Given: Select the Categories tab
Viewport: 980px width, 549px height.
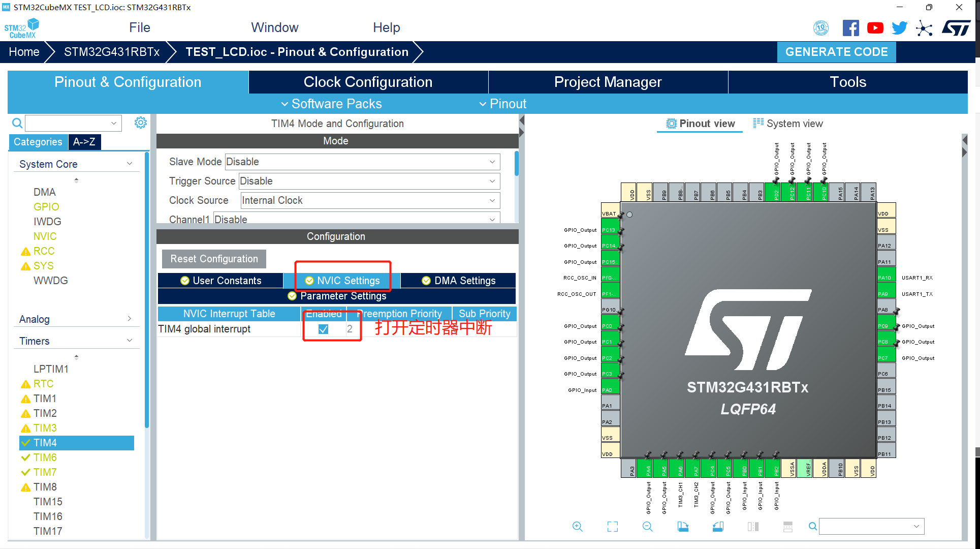Looking at the screenshot, I should 38,142.
